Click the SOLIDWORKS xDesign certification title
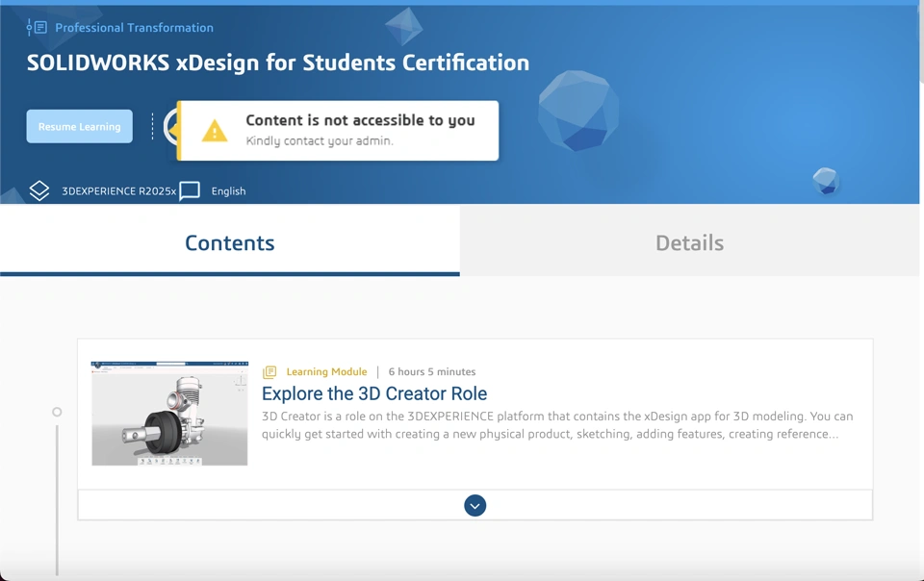 [x=277, y=63]
